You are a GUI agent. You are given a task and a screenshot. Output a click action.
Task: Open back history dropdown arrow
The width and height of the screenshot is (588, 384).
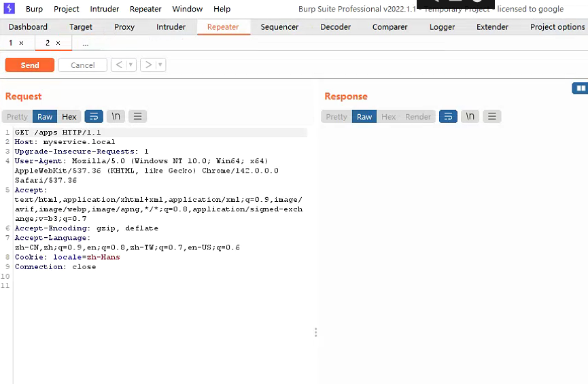(131, 65)
